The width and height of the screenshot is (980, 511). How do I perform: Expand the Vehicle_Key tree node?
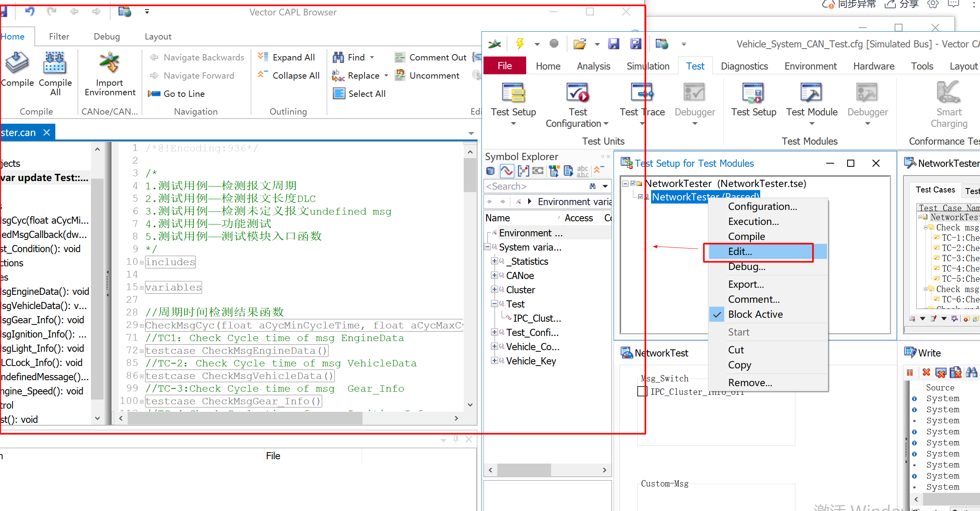pyautogui.click(x=494, y=360)
